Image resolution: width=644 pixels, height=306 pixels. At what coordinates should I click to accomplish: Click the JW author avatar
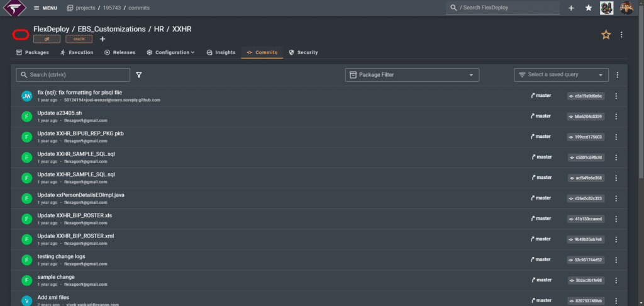(26, 96)
